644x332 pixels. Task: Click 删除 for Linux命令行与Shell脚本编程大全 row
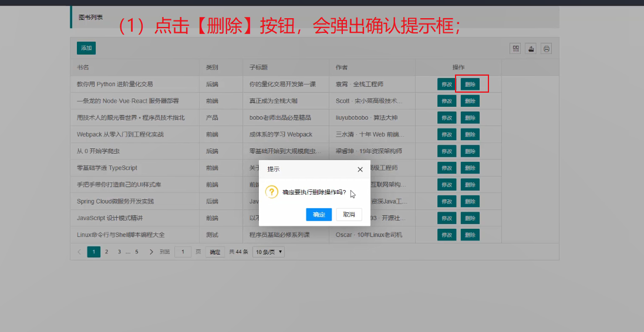click(x=470, y=235)
